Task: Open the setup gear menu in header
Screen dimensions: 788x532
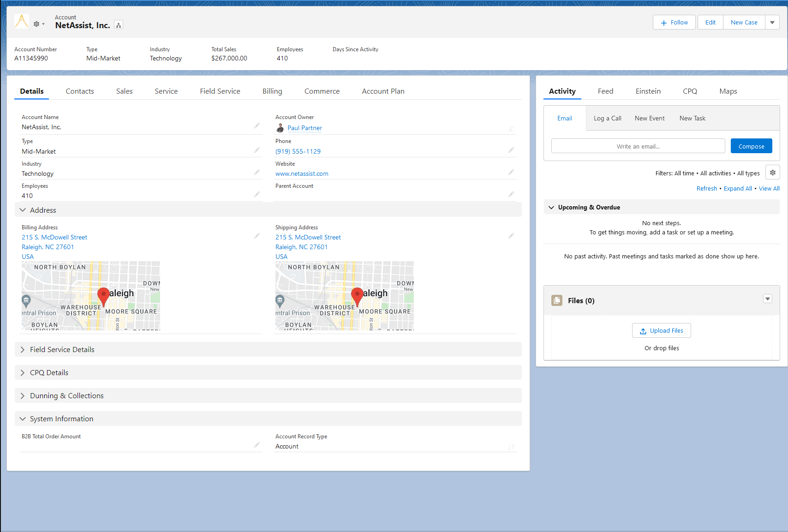Action: click(x=36, y=24)
